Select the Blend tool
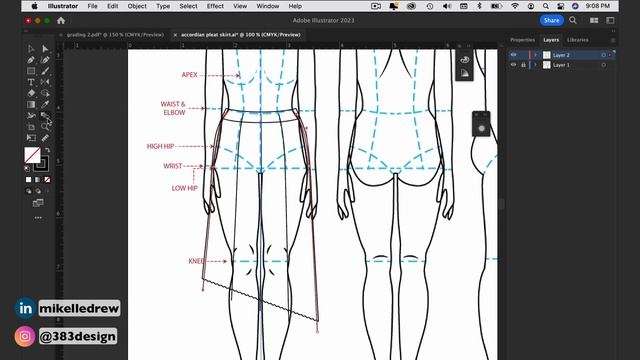This screenshot has height=360, width=640. 45,116
